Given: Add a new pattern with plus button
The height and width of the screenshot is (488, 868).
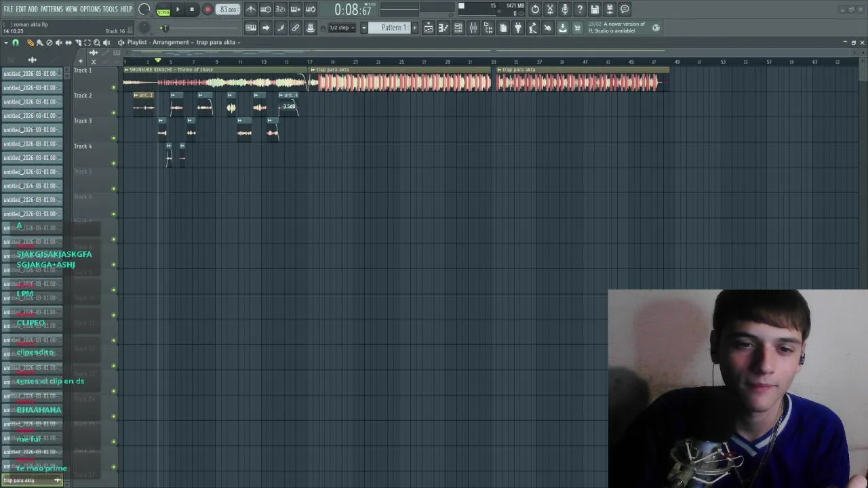Looking at the screenshot, I should (x=415, y=28).
